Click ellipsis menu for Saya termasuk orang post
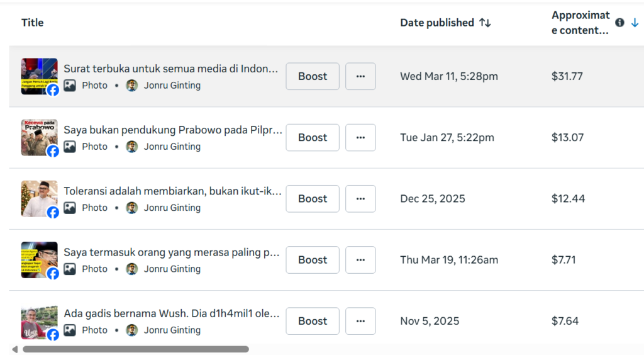Image resolution: width=644 pixels, height=355 pixels. 360,259
